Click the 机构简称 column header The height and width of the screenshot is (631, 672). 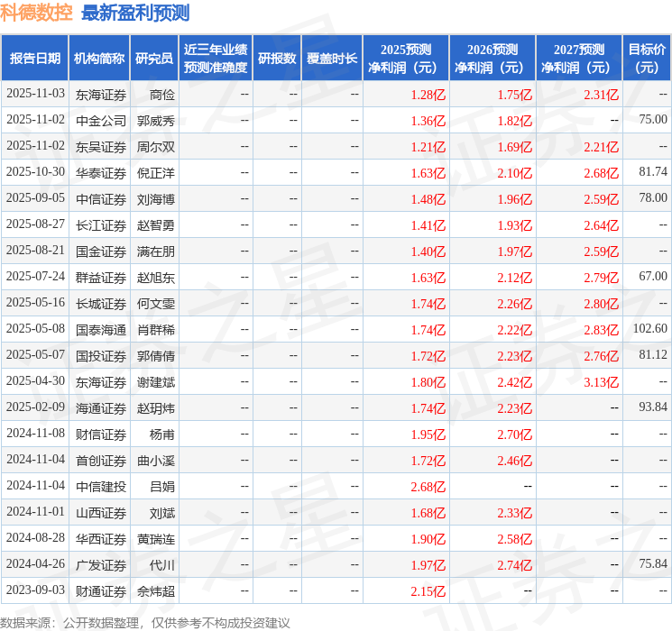[x=99, y=59]
